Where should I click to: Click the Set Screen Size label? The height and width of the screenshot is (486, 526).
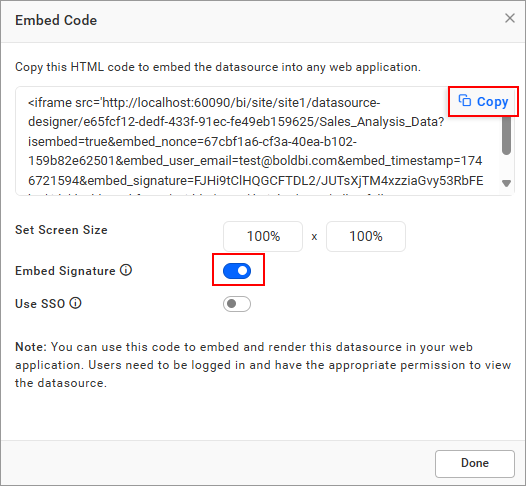(x=61, y=230)
